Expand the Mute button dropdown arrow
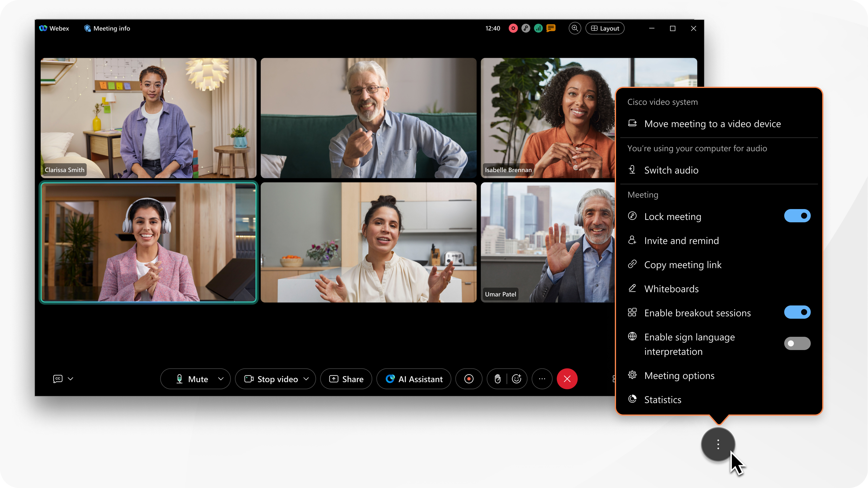The image size is (868, 488). [221, 378]
